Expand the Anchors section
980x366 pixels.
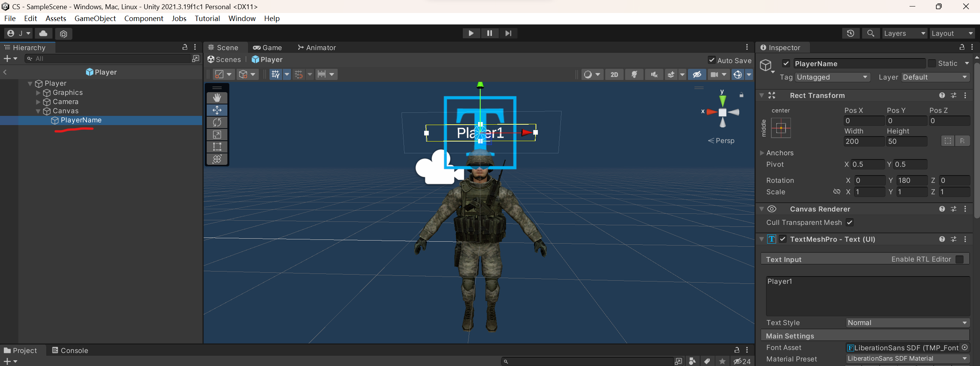coord(762,153)
